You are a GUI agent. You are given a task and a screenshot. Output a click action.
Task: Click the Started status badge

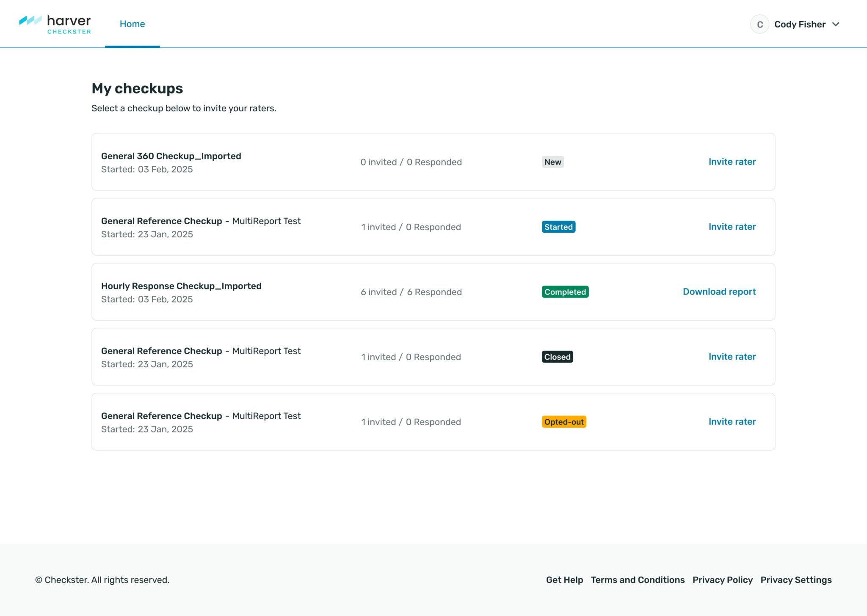click(558, 227)
